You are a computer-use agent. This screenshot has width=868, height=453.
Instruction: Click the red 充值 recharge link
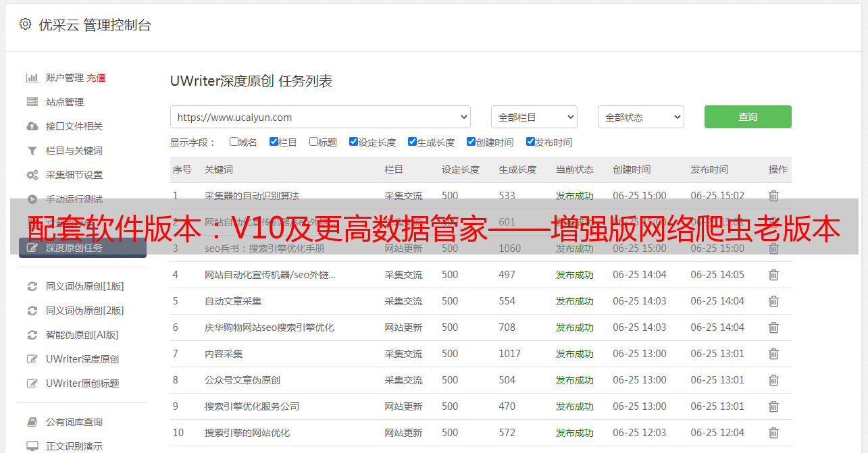96,78
